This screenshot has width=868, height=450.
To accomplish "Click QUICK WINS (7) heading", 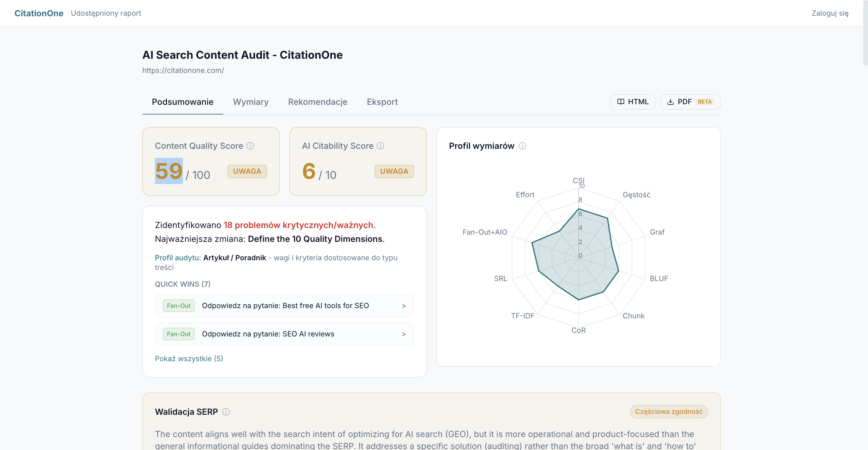I will [x=183, y=284].
